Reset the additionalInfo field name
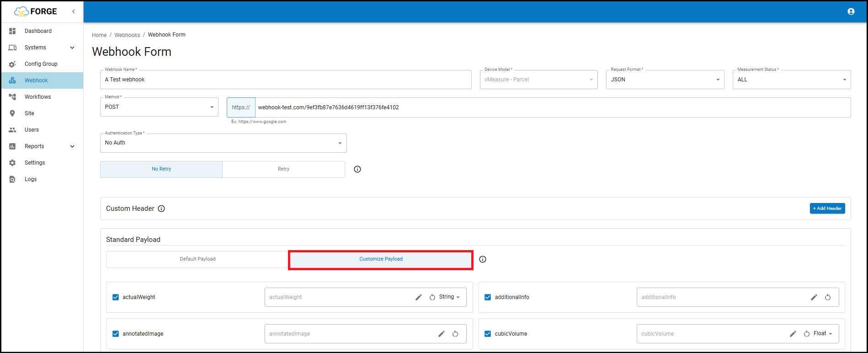Image resolution: width=868 pixels, height=353 pixels. 828,297
